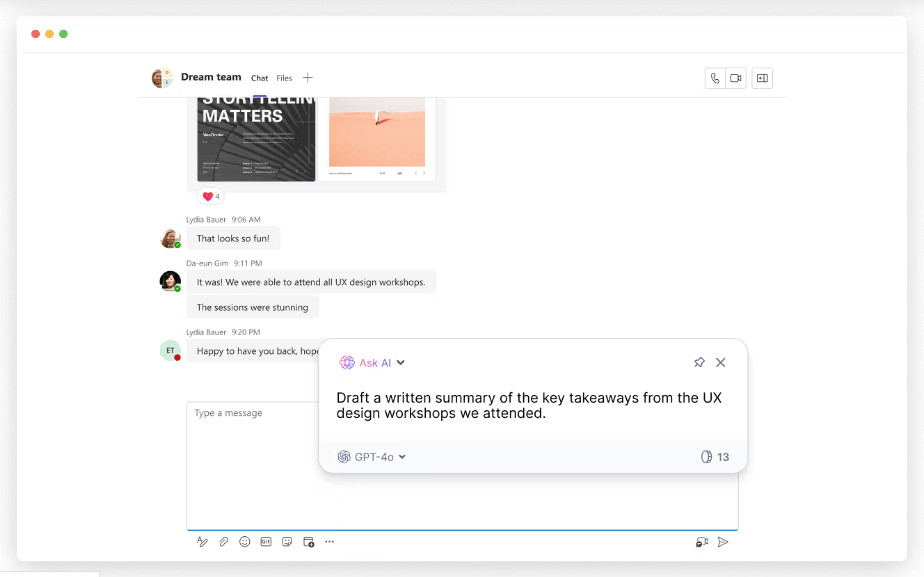Close the Ask AI popup
The height and width of the screenshot is (577, 924).
click(x=721, y=362)
